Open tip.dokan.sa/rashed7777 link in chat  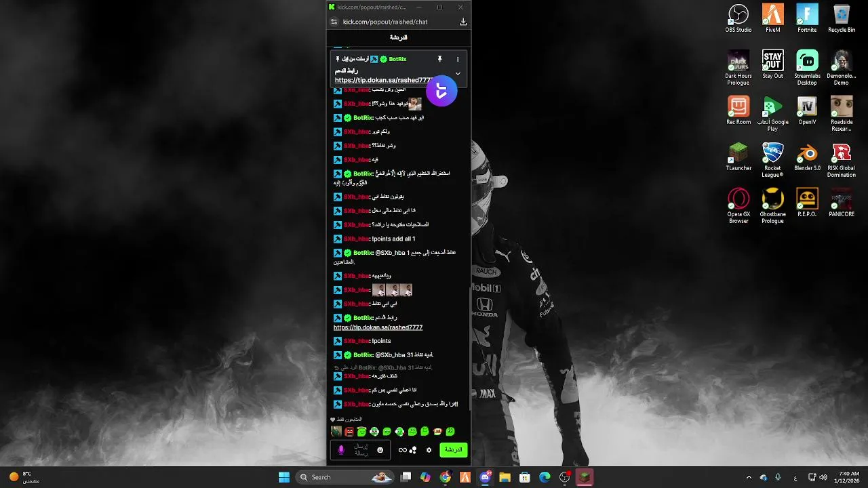[x=378, y=327]
